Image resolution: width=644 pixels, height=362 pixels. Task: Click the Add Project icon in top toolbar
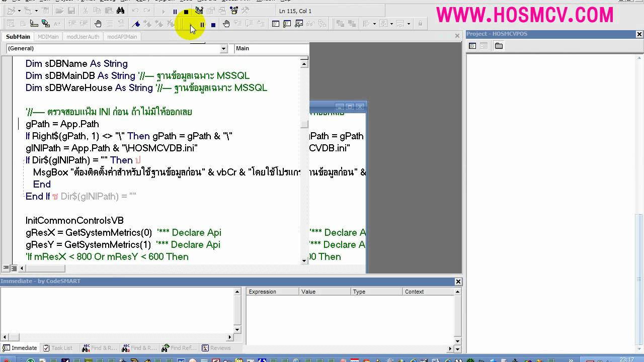[x=11, y=11]
